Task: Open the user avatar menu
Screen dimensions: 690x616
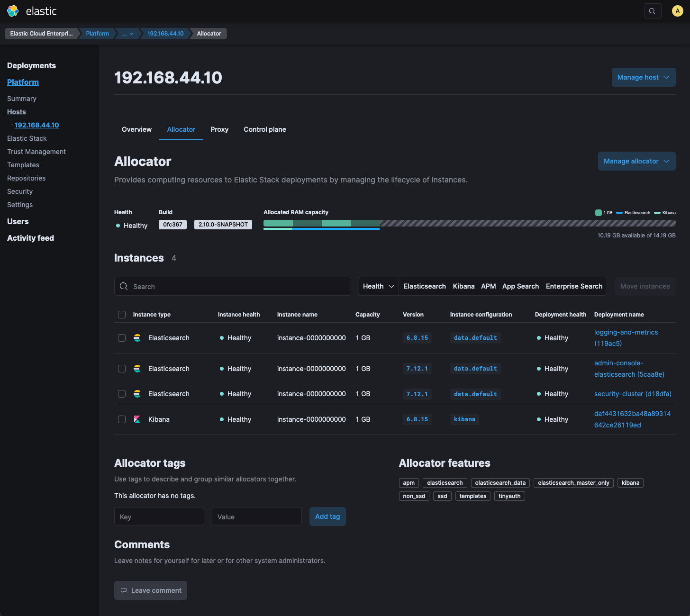Action: pos(677,11)
